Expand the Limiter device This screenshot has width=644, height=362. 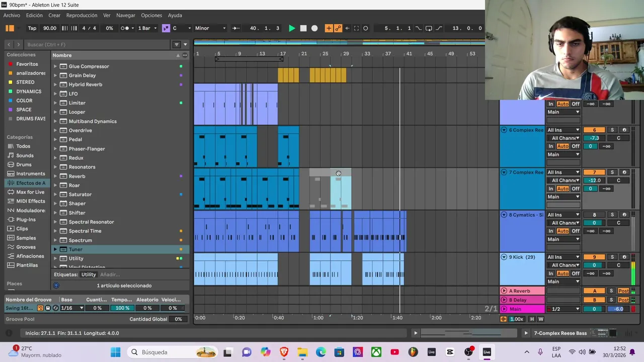pos(55,103)
